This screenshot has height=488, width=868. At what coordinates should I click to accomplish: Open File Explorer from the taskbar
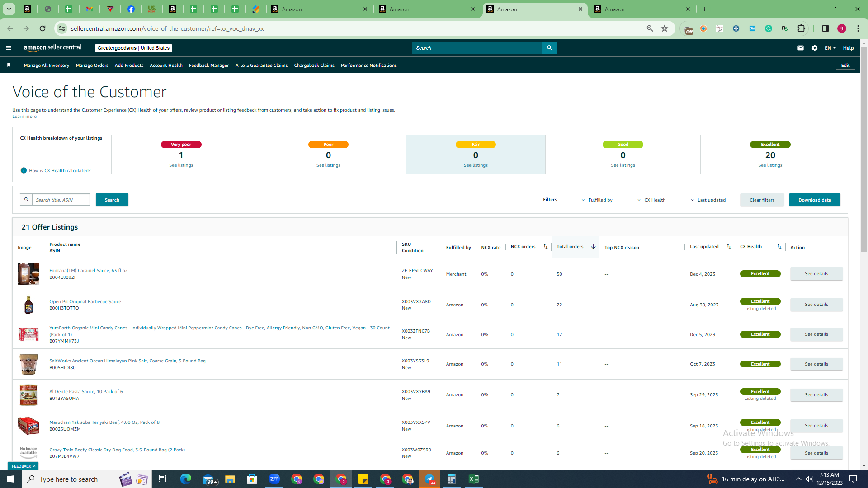click(230, 479)
